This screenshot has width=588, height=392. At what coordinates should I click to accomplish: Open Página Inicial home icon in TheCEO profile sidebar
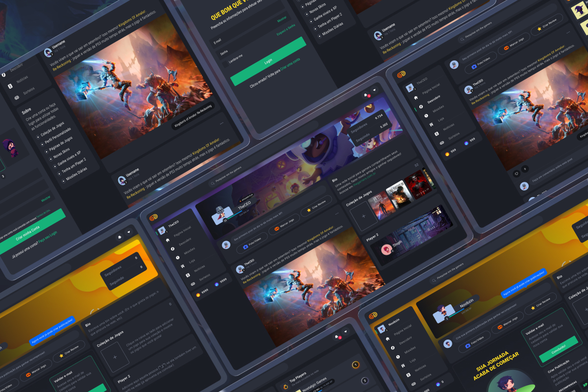click(168, 240)
